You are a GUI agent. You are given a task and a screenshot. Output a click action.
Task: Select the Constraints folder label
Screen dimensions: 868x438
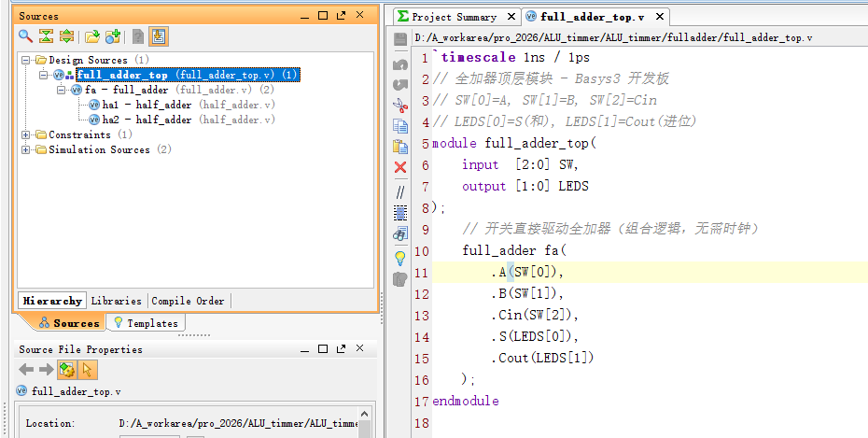(x=79, y=134)
